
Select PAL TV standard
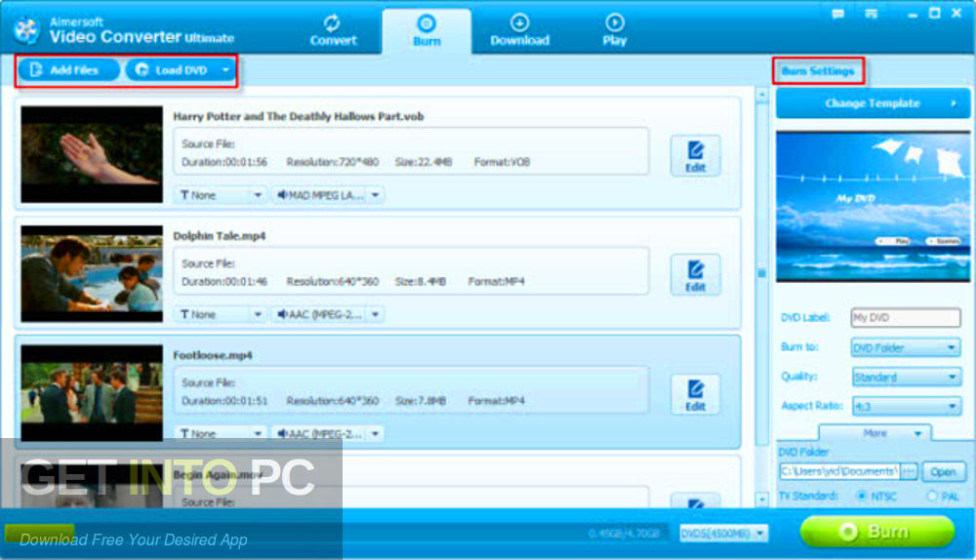point(932,496)
